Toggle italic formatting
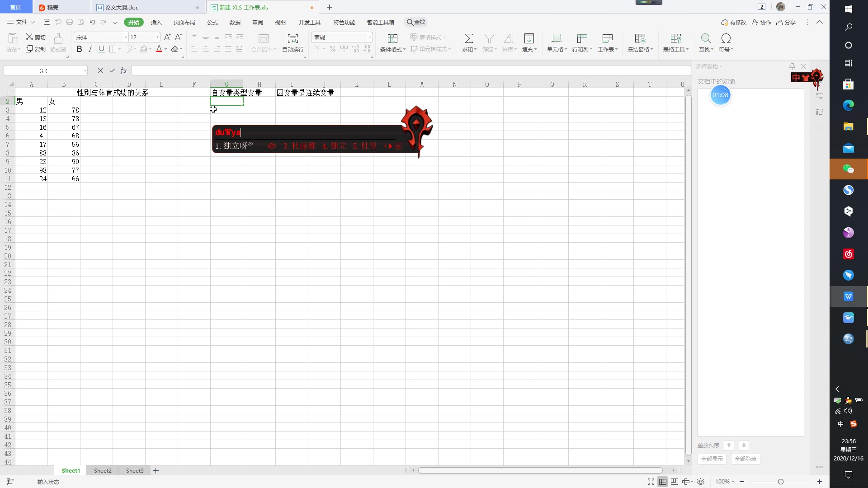868x488 pixels. point(90,49)
